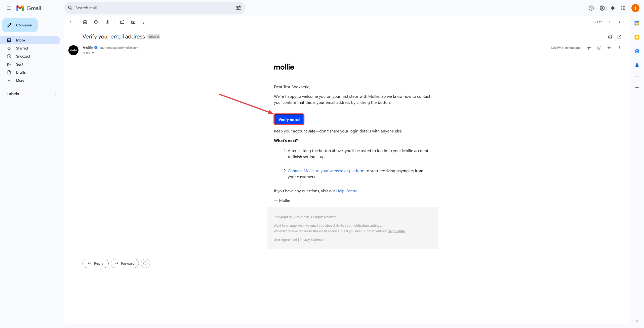Click the Mollie sender name
Screen dimensions: 644x328
(88, 48)
